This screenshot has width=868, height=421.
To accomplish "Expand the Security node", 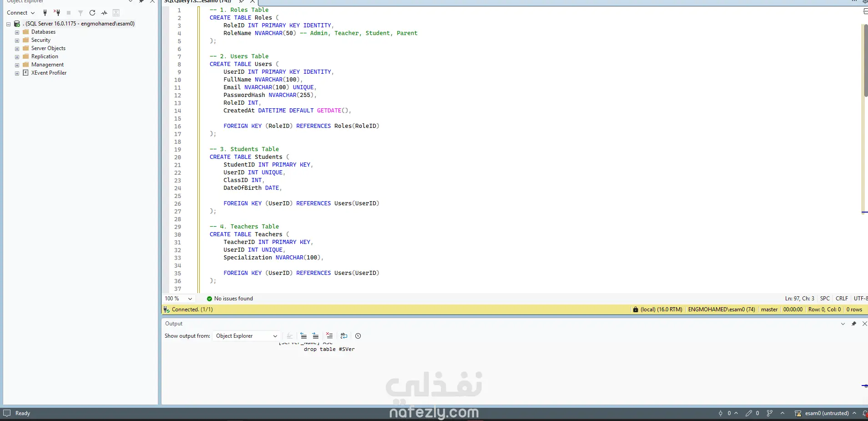I will pyautogui.click(x=17, y=41).
